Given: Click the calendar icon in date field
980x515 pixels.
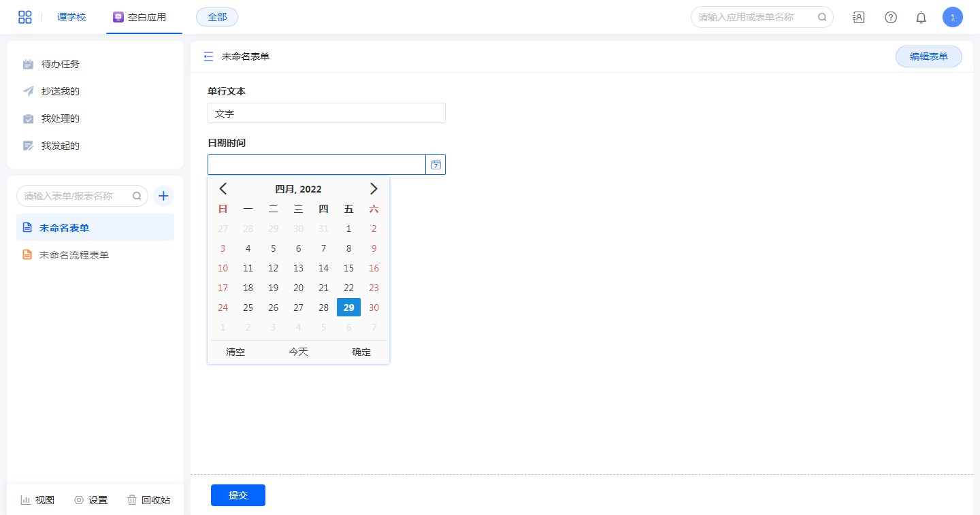Looking at the screenshot, I should point(436,165).
